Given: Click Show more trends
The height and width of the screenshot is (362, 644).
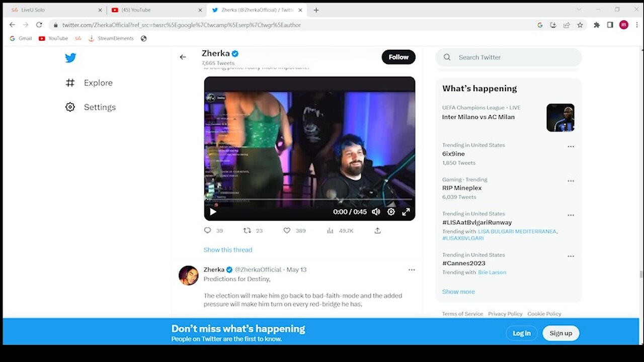Looking at the screenshot, I should [458, 292].
